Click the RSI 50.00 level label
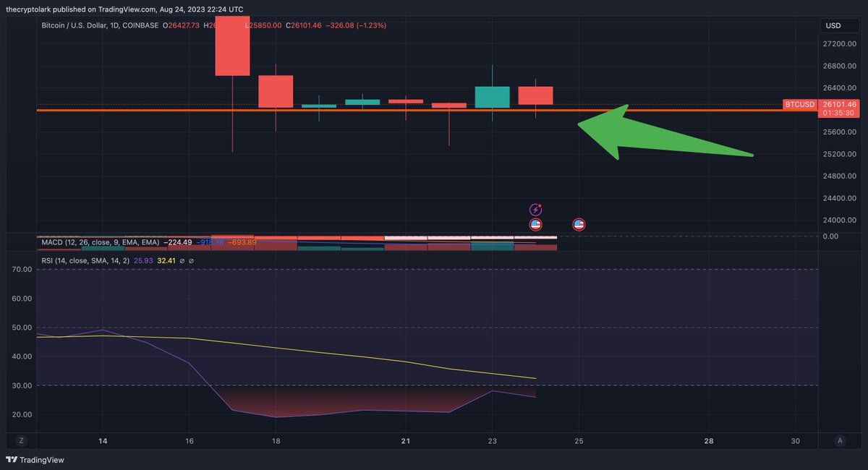This screenshot has height=470, width=868. [x=22, y=328]
